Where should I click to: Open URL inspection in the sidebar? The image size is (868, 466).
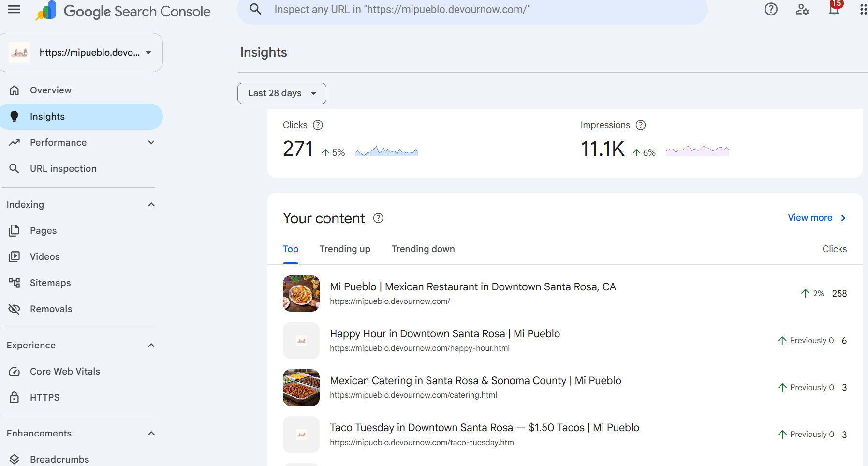(81, 169)
